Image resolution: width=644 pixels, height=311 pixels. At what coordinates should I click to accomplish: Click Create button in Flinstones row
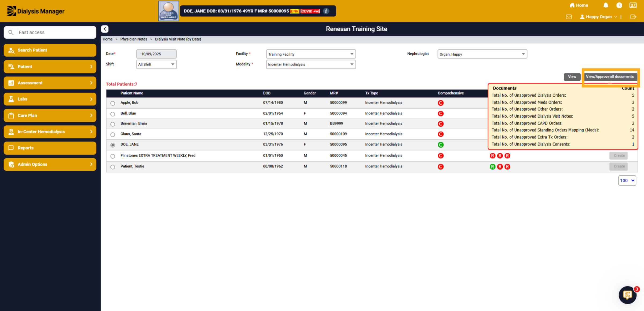(619, 156)
